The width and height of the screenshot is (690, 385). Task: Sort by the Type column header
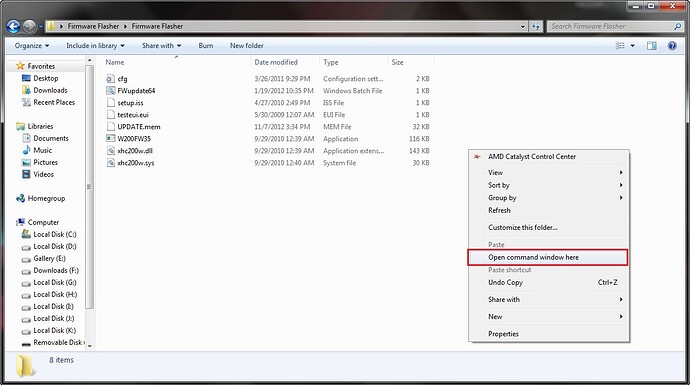point(354,62)
